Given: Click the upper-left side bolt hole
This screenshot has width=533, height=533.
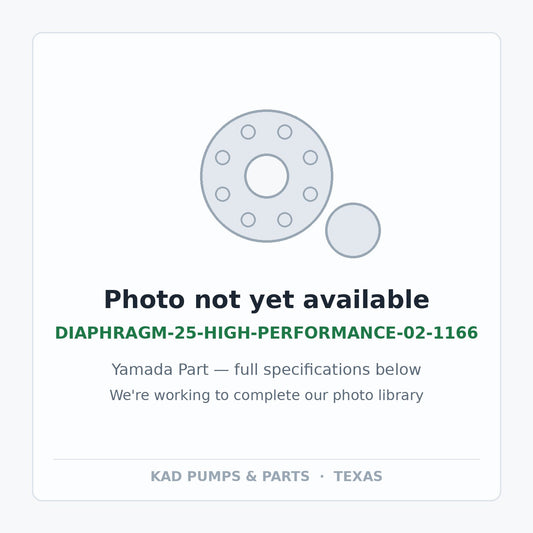Looking at the screenshot, I should point(223,157).
